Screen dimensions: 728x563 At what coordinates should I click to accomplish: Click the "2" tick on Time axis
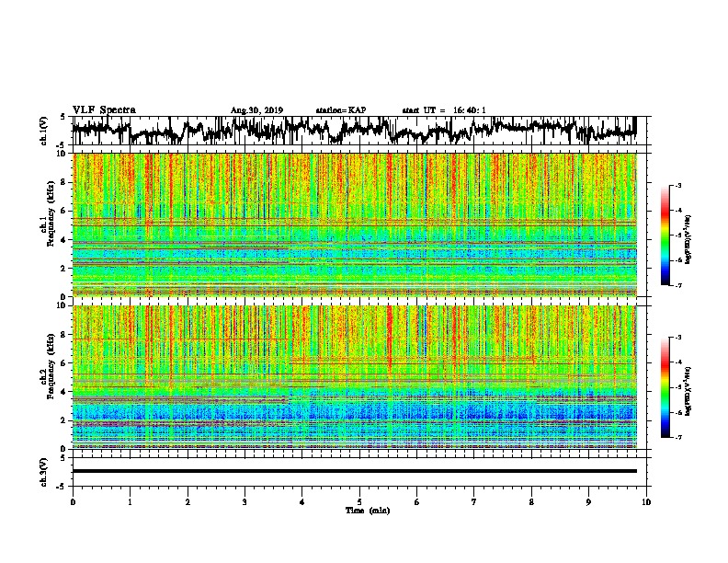tap(188, 502)
